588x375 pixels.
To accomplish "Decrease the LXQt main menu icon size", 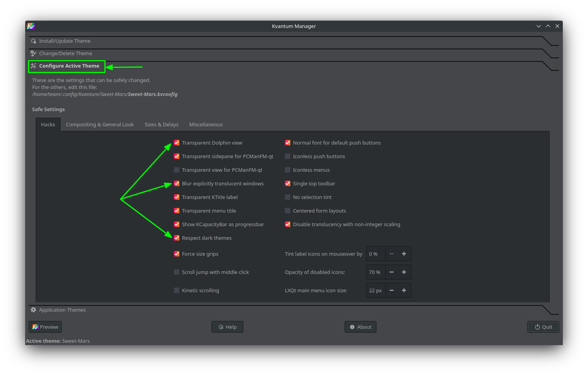I will [x=392, y=290].
